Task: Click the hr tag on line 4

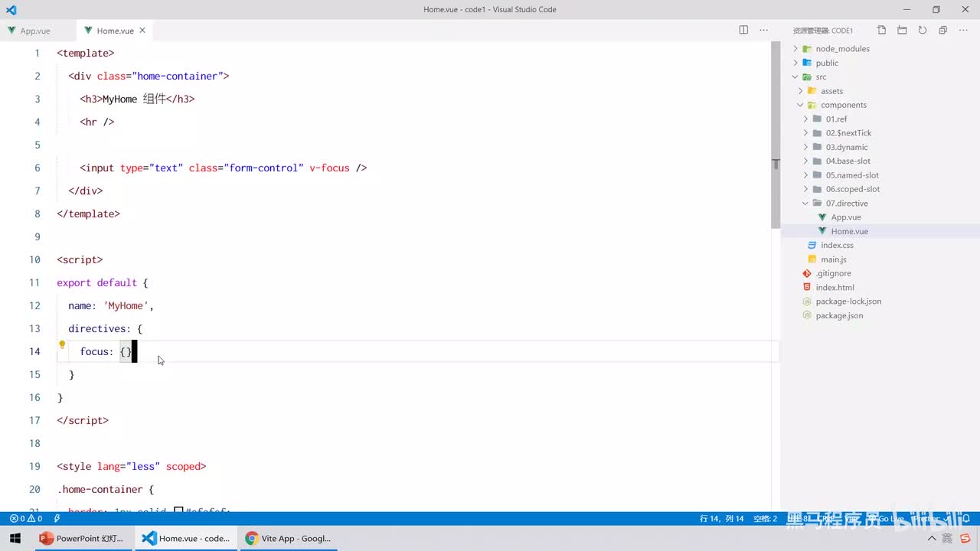Action: pyautogui.click(x=96, y=122)
